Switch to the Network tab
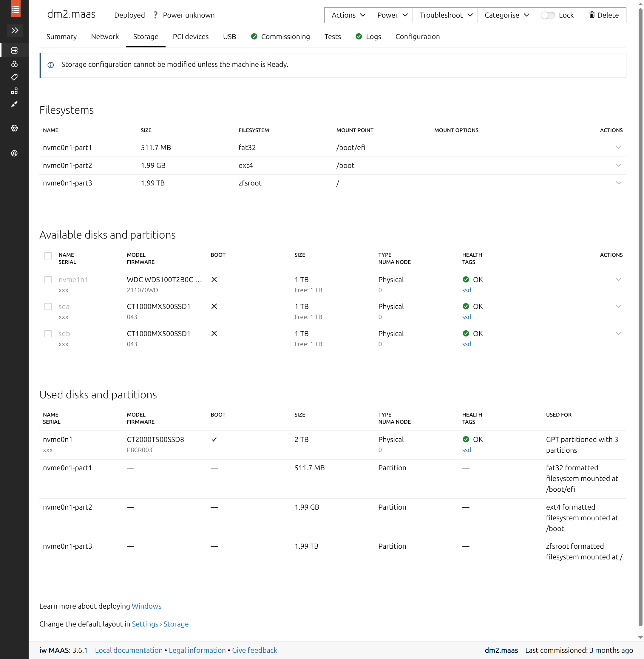Image resolution: width=644 pixels, height=659 pixels. click(105, 36)
